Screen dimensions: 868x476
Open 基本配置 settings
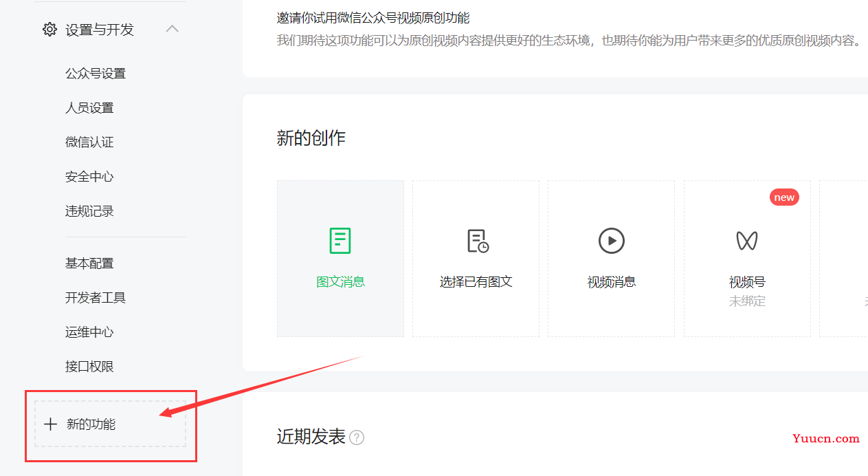pyautogui.click(x=89, y=263)
